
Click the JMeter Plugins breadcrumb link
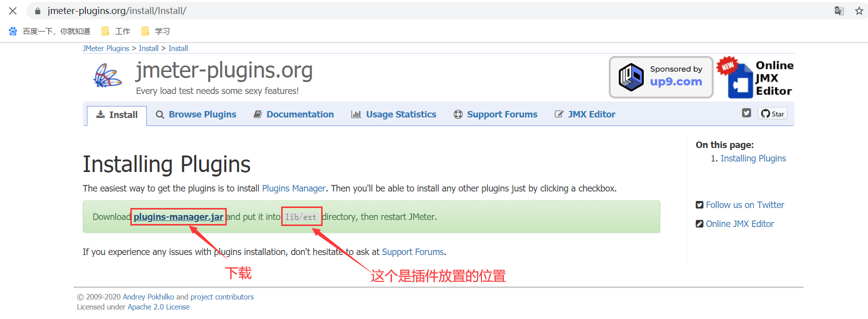[106, 48]
